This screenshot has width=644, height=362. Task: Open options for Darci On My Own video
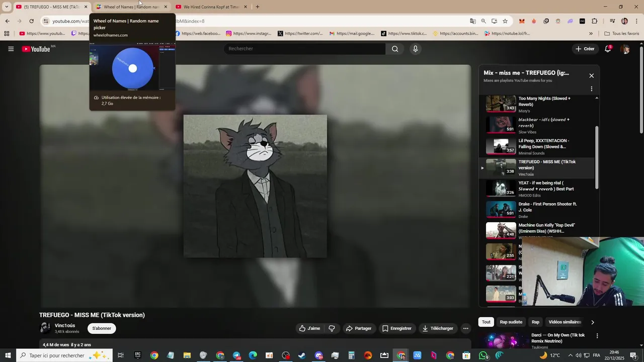coord(597,335)
